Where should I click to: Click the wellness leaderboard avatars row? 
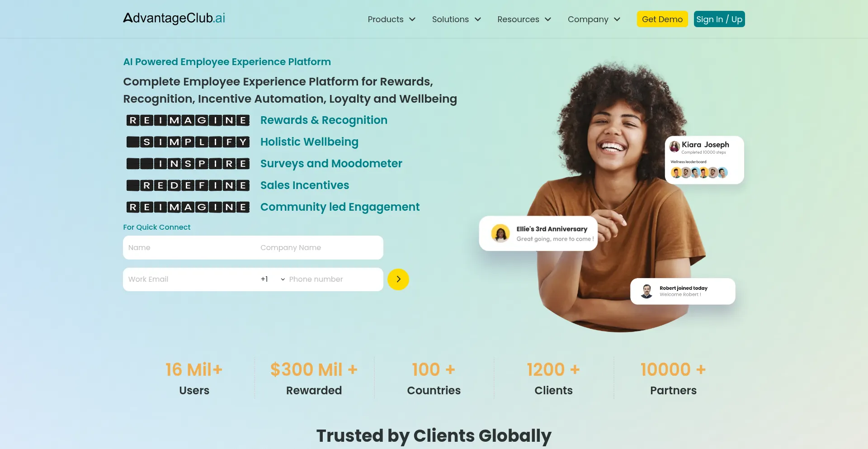[x=699, y=172]
